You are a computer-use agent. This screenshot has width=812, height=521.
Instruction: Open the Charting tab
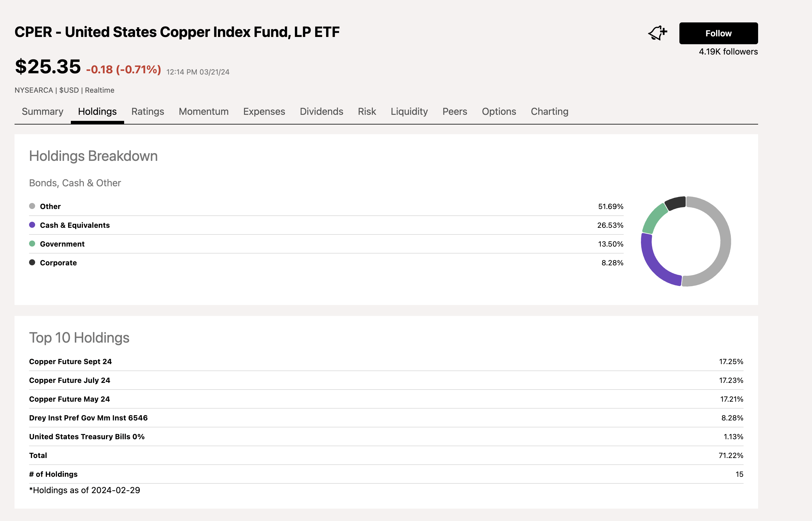(549, 111)
